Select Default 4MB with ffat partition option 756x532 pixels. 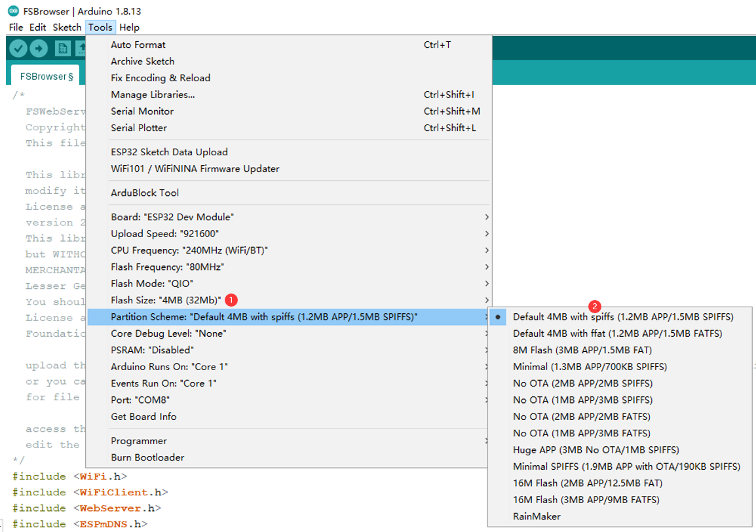click(x=620, y=333)
